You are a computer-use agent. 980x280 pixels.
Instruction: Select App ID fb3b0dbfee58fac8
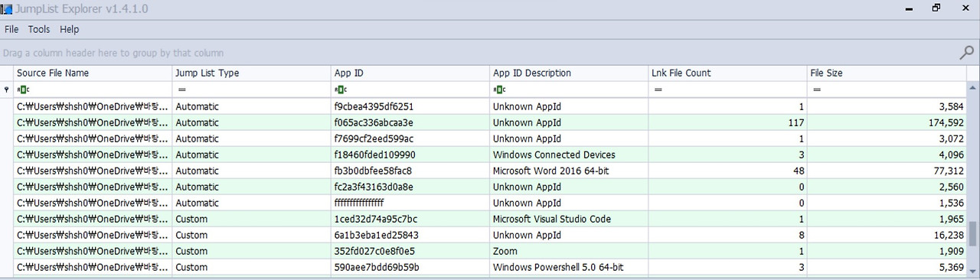click(x=373, y=171)
